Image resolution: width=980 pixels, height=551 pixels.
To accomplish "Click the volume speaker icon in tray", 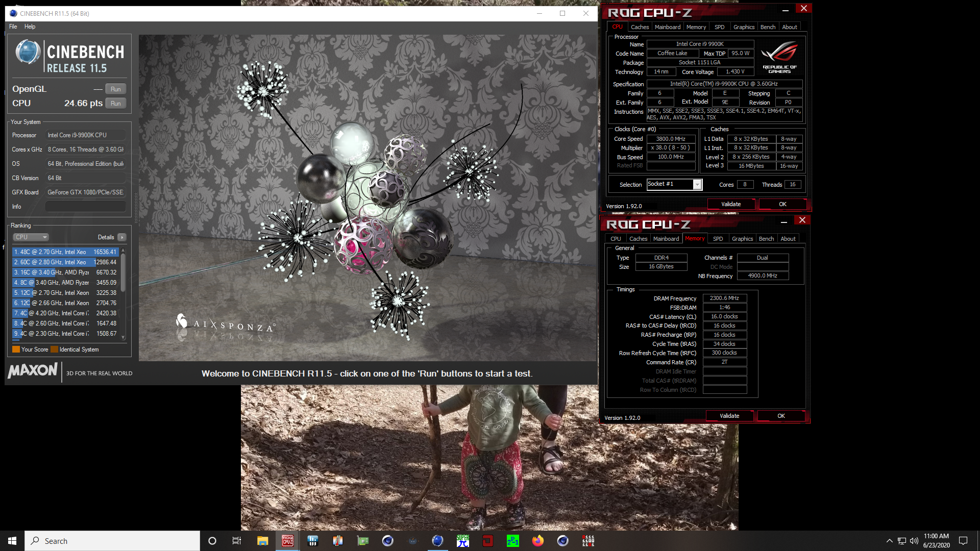I will tap(914, 541).
